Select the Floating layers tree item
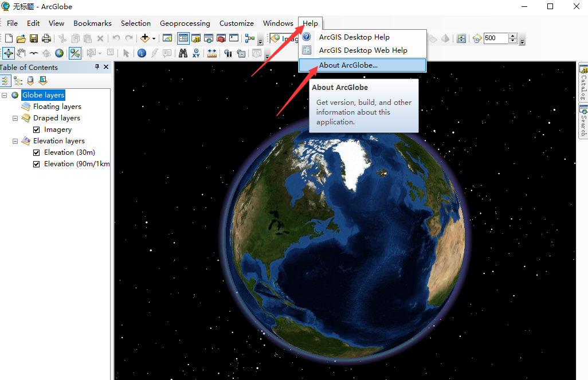This screenshot has height=380, width=588. (x=57, y=107)
